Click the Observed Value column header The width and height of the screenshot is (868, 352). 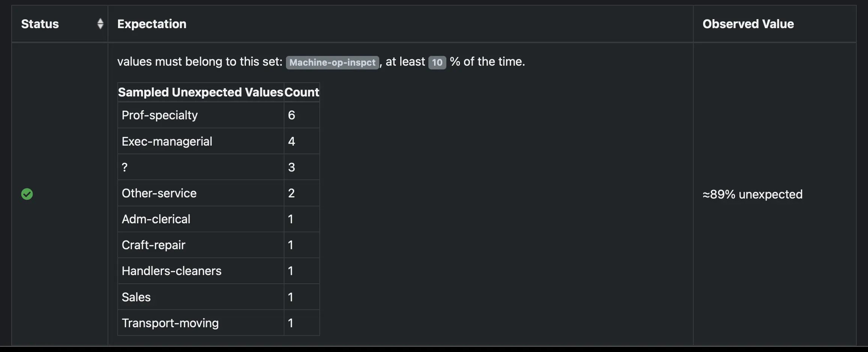click(748, 24)
